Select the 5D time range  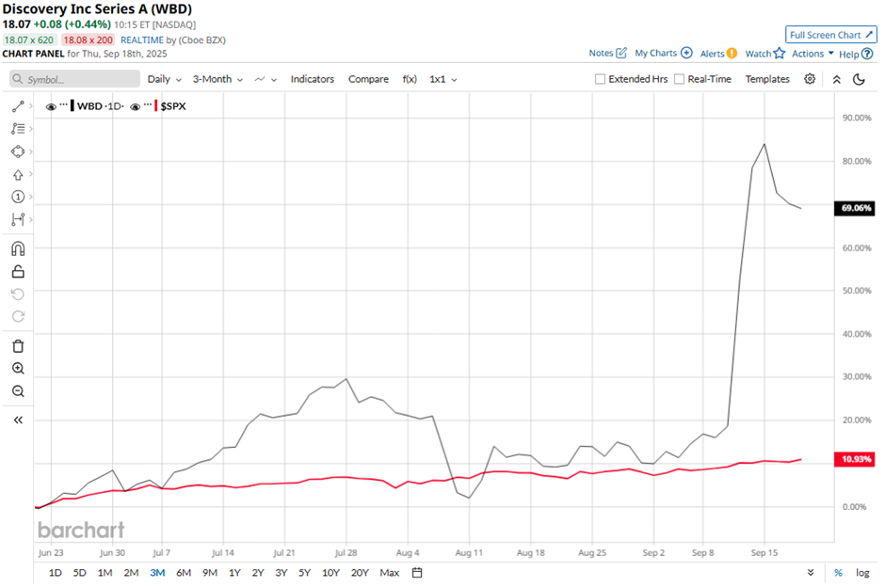pyautogui.click(x=80, y=573)
